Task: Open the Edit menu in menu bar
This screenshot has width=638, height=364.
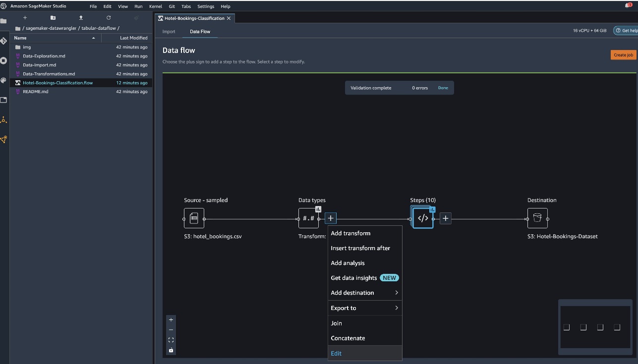Action: [x=108, y=6]
